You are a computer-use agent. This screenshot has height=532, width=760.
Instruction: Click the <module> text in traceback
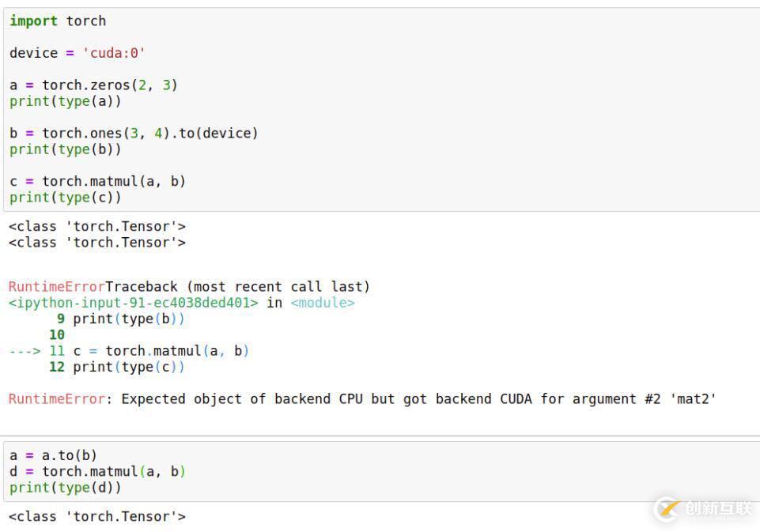coord(323,303)
